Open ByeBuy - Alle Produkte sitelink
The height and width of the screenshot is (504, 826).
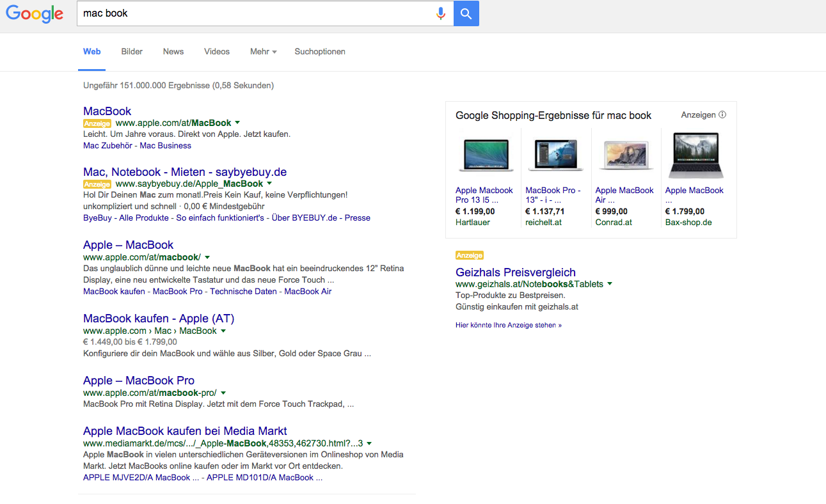pyautogui.click(x=126, y=217)
